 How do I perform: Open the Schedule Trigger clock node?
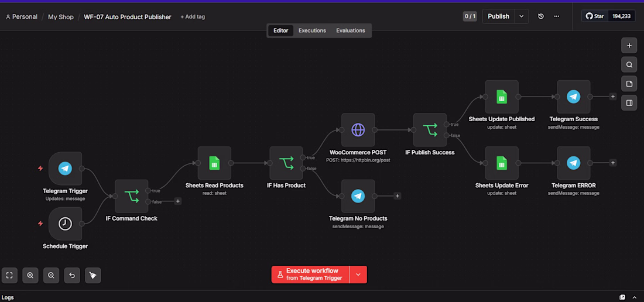coord(66,224)
